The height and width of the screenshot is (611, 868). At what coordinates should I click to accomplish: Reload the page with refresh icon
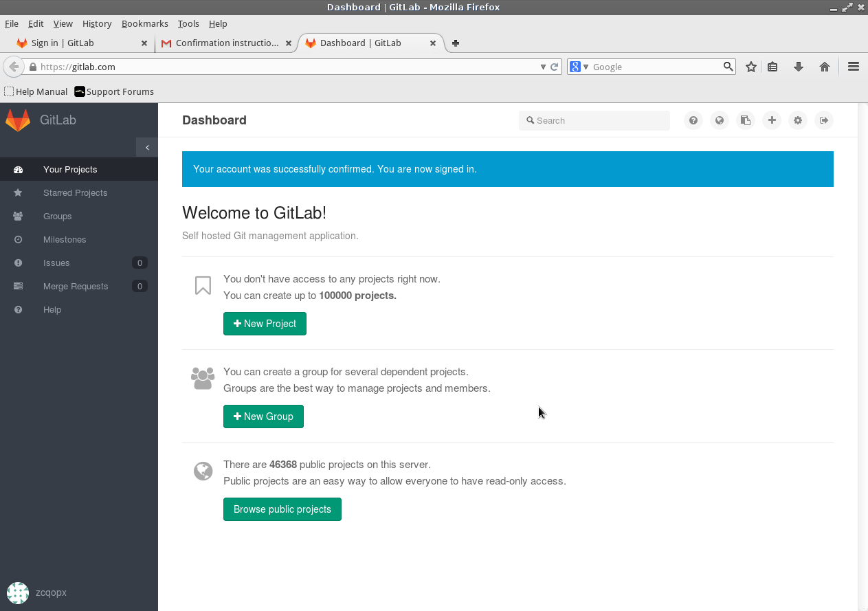(x=554, y=67)
